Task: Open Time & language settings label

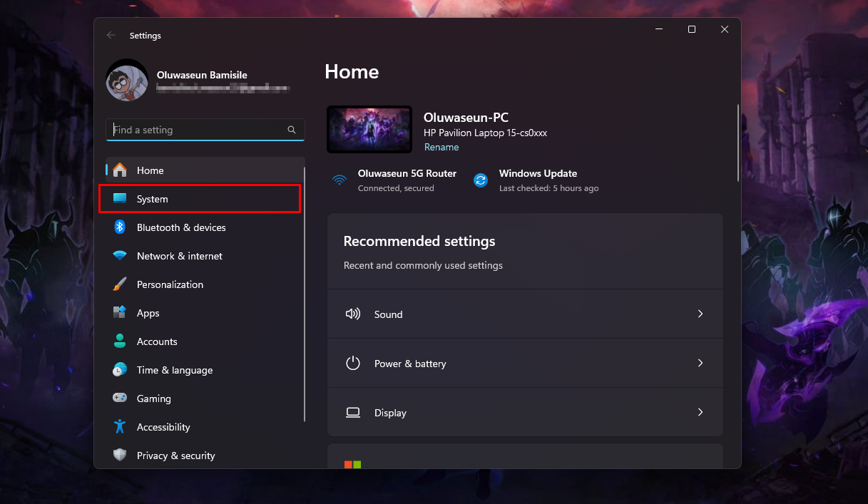Action: [175, 370]
